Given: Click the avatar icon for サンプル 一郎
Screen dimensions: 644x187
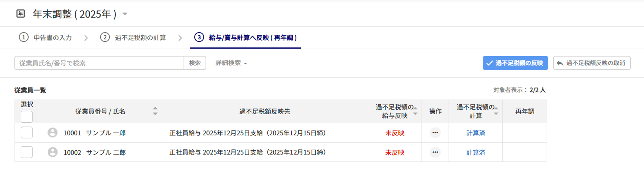Looking at the screenshot, I should 52,133.
